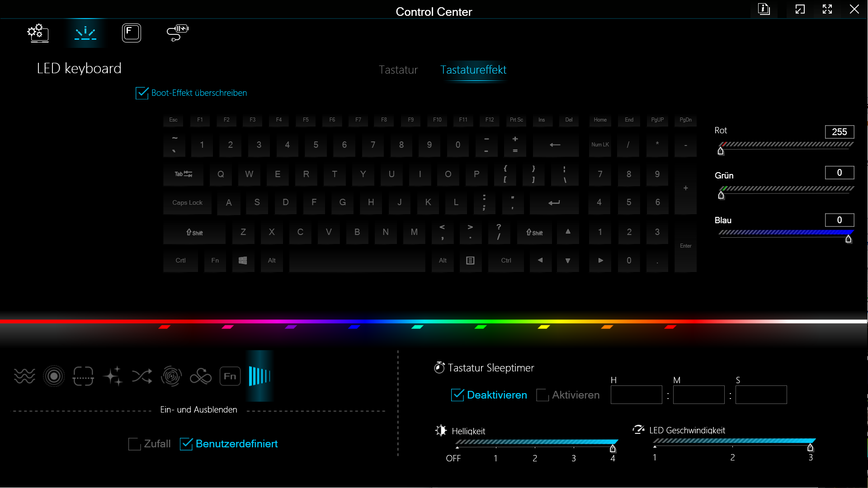868x488 pixels.
Task: Select the infinity loop effect icon
Action: (x=201, y=376)
